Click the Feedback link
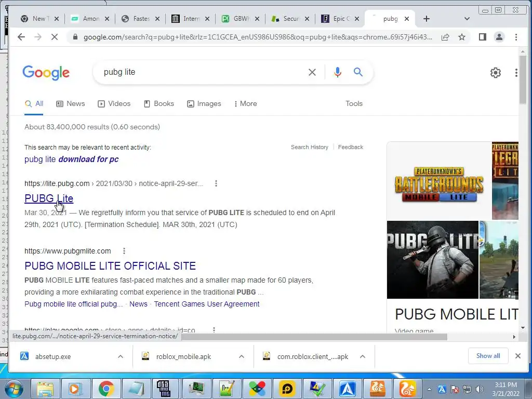The height and width of the screenshot is (399, 532). 351,147
